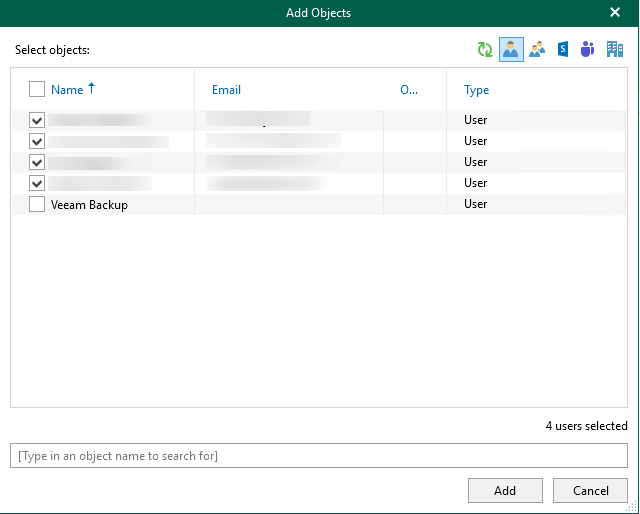Screen dimensions: 640x514
Task: Show Microsoft Teams objects icon
Action: [588, 50]
